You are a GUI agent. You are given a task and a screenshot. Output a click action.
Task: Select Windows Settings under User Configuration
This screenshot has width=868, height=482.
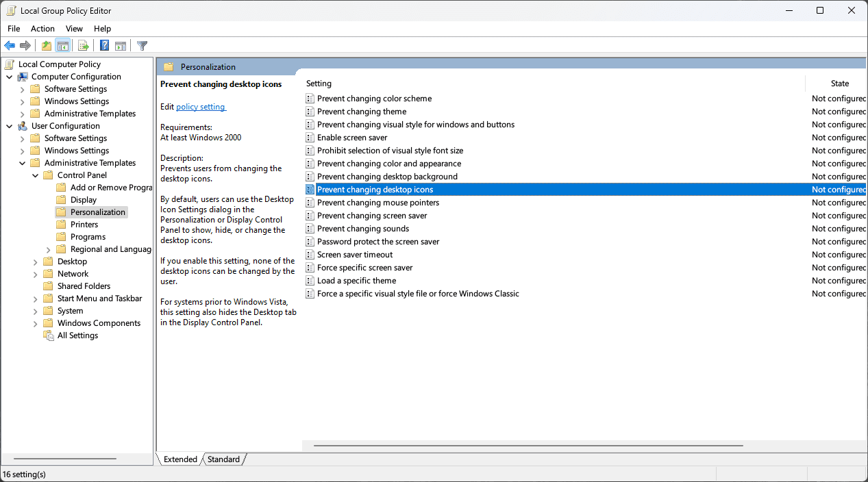point(77,151)
